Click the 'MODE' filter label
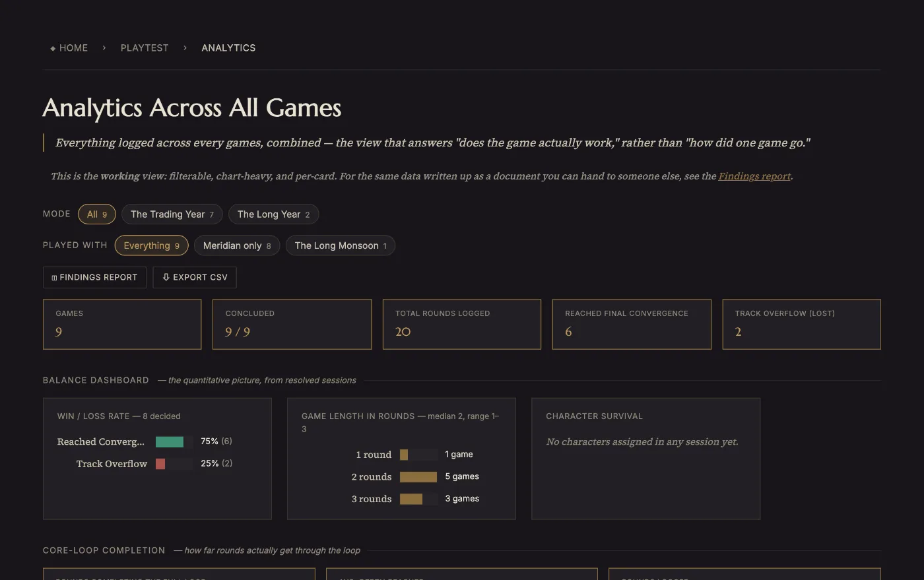 (x=57, y=214)
